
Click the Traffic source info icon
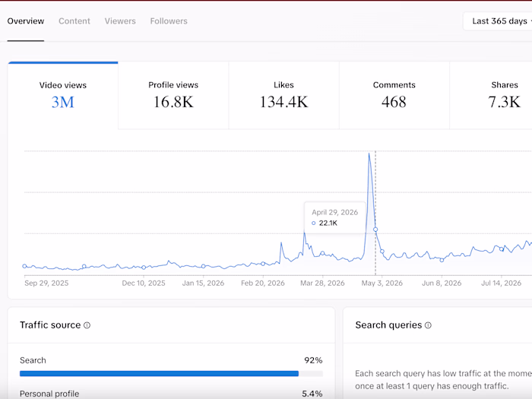87,325
